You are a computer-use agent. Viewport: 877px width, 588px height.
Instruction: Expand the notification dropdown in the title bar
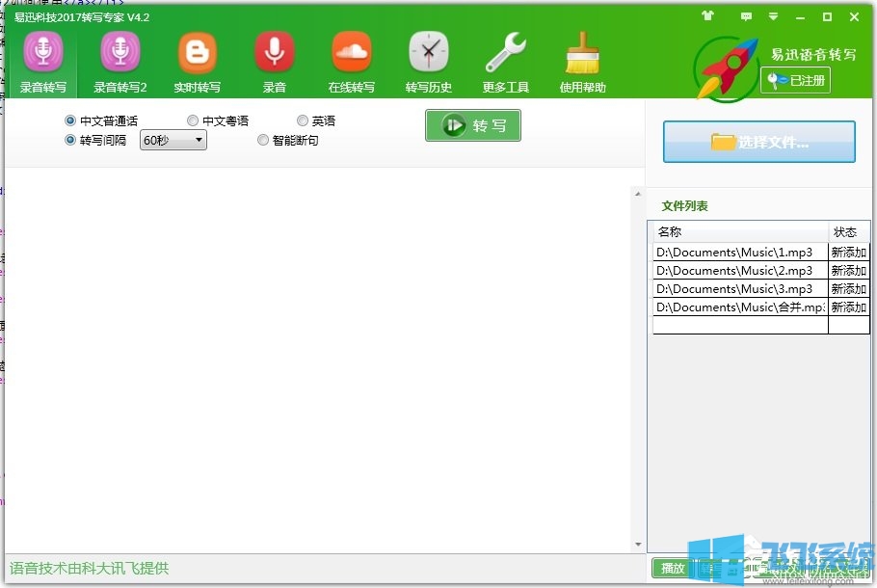(x=774, y=16)
